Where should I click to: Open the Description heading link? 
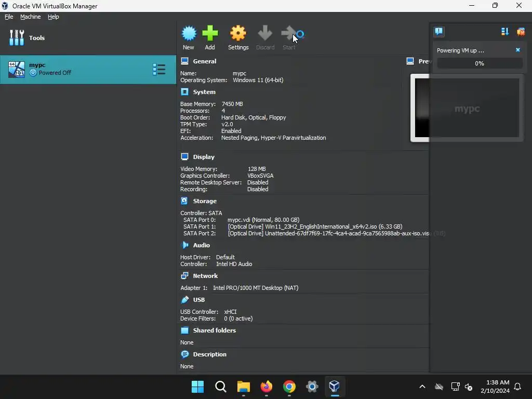tap(210, 354)
